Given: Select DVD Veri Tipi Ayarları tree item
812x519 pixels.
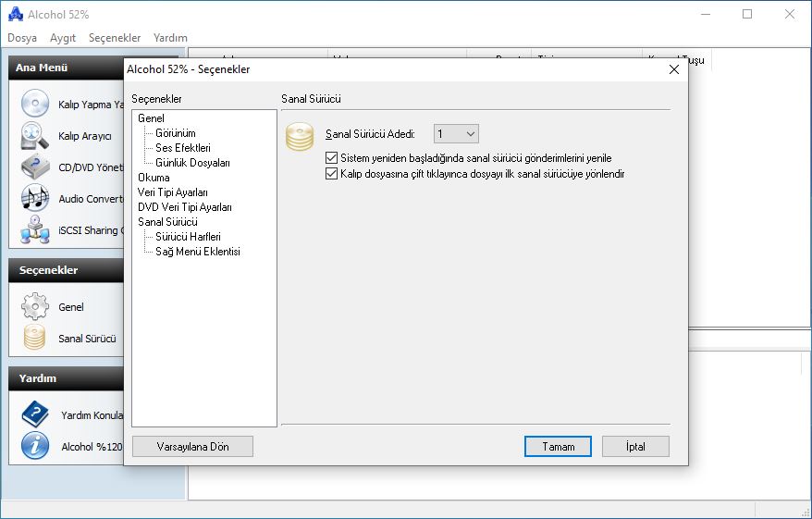Looking at the screenshot, I should tap(184, 207).
